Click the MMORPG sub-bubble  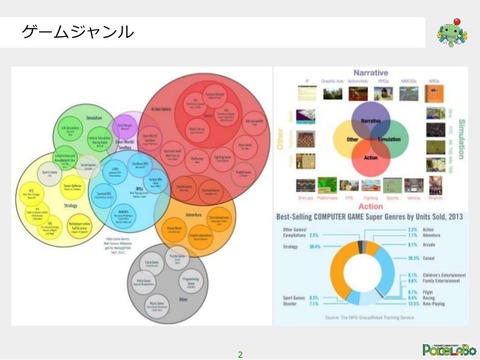click(x=123, y=217)
